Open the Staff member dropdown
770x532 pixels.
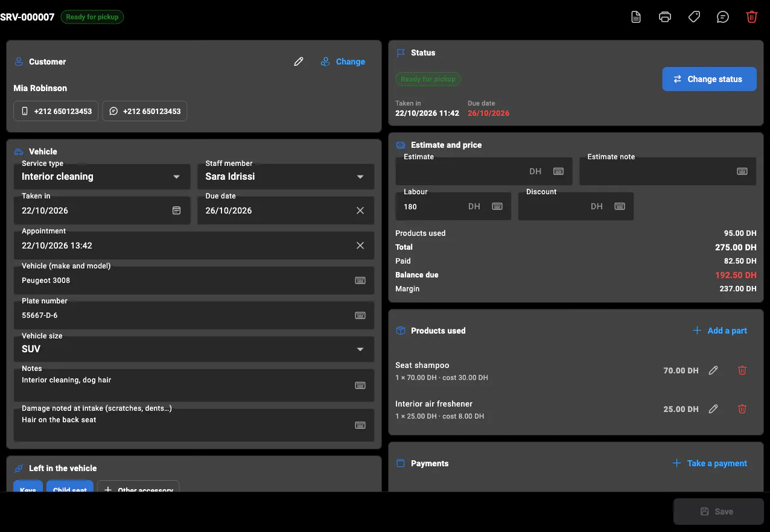tap(286, 177)
